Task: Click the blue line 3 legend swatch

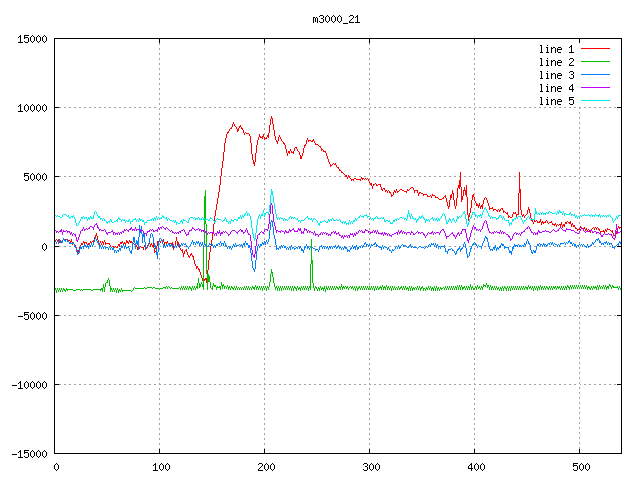Action: coord(596,75)
